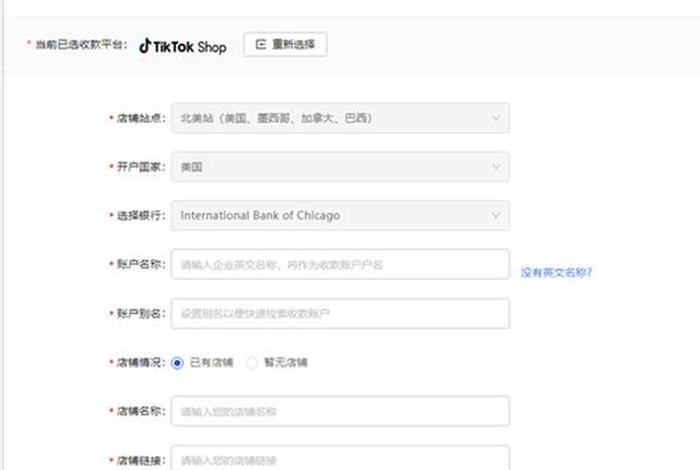Screen dimensions: 700x470
Task: Focus the 店铺链接 input field
Action: tap(340, 458)
